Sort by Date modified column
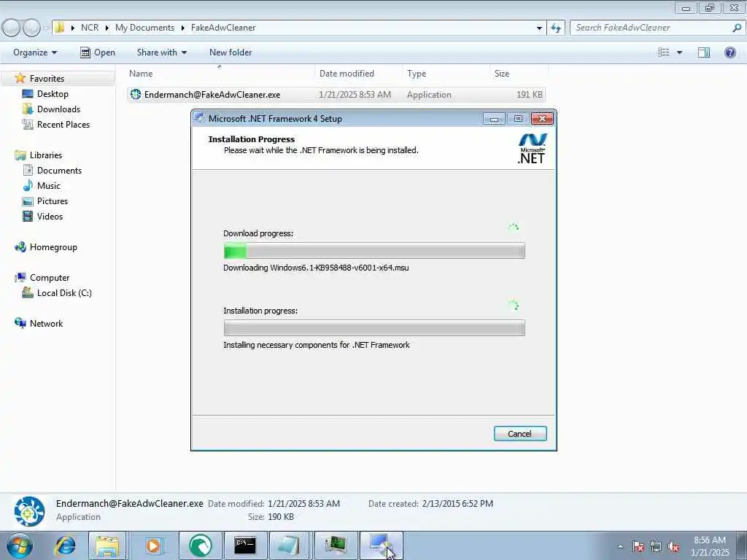Viewport: 747px width, 560px height. pyautogui.click(x=347, y=74)
